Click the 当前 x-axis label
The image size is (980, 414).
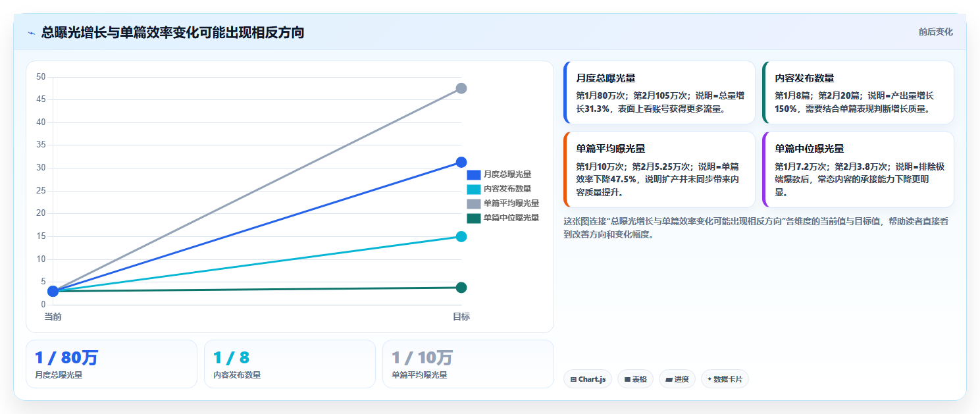click(x=53, y=317)
